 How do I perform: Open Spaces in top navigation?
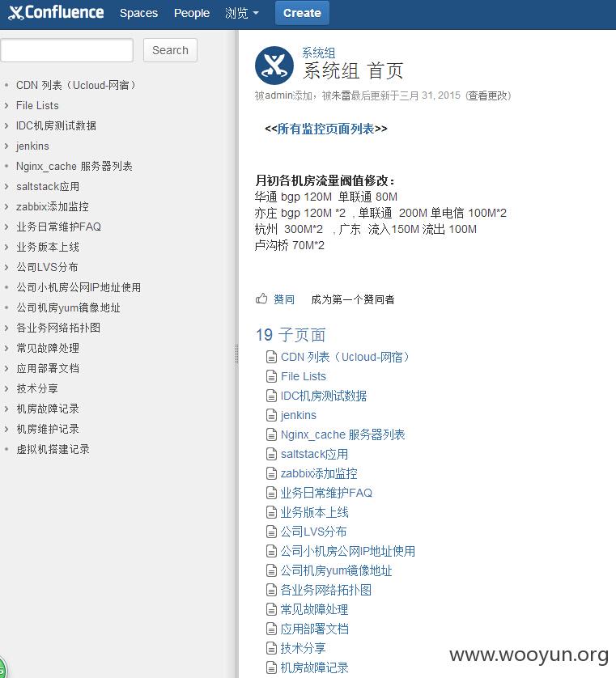pos(139,13)
